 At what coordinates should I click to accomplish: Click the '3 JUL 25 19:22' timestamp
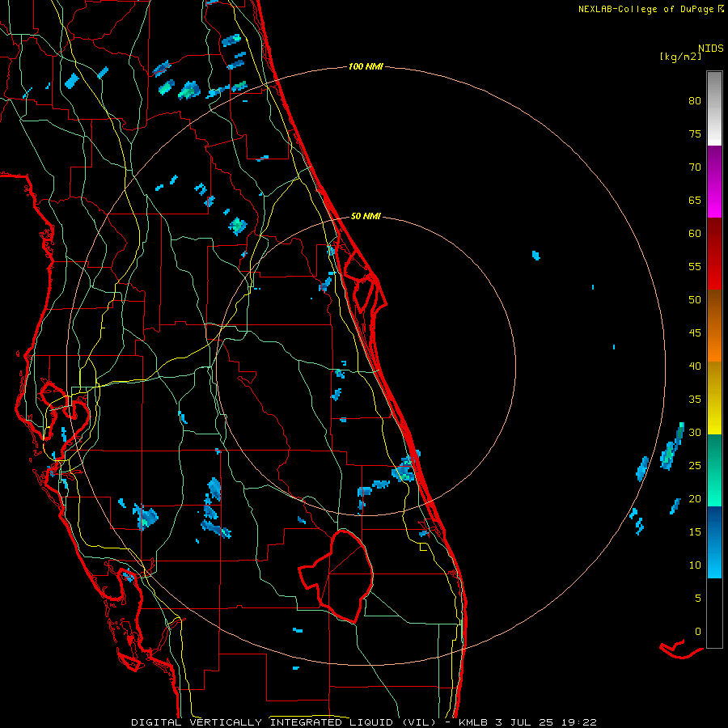tap(545, 722)
